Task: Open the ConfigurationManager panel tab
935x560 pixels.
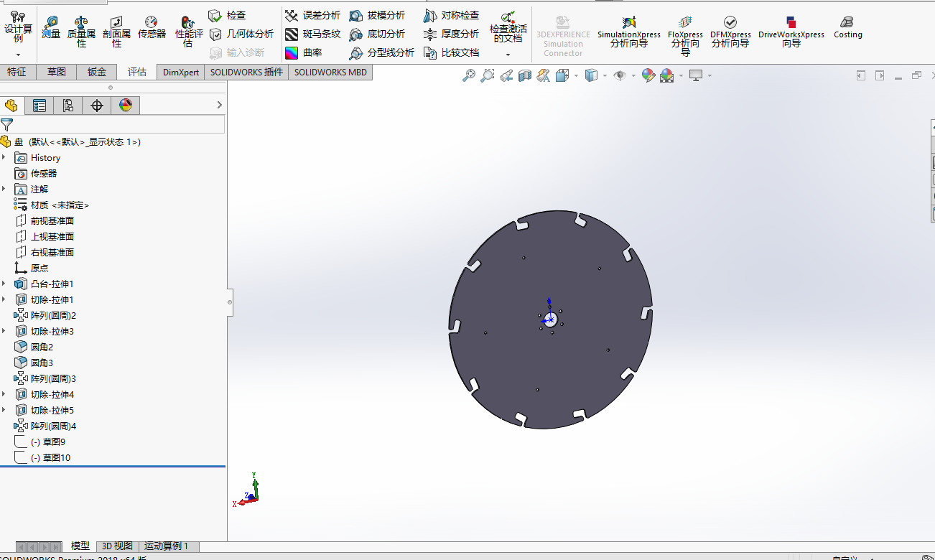Action: click(68, 106)
